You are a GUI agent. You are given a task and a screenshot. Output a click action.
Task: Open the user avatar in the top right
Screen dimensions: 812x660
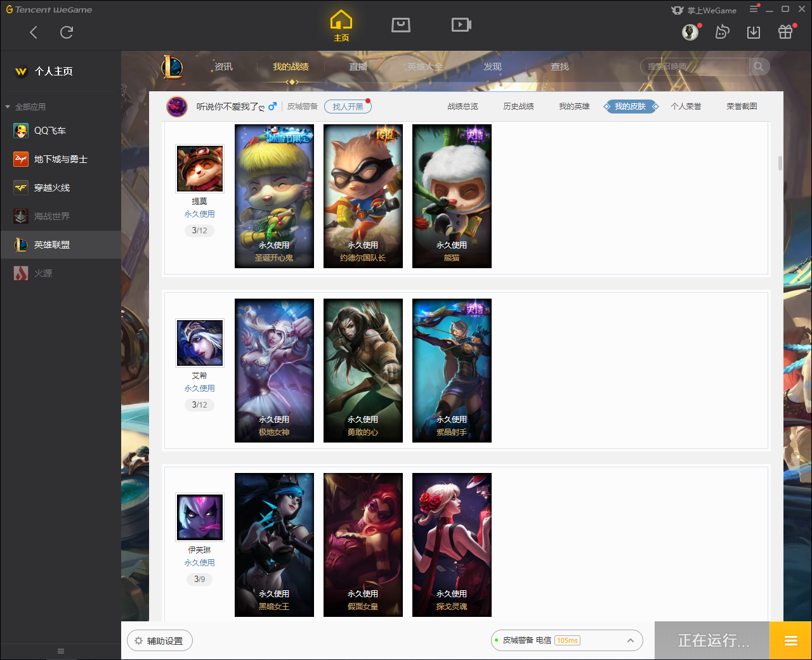690,32
